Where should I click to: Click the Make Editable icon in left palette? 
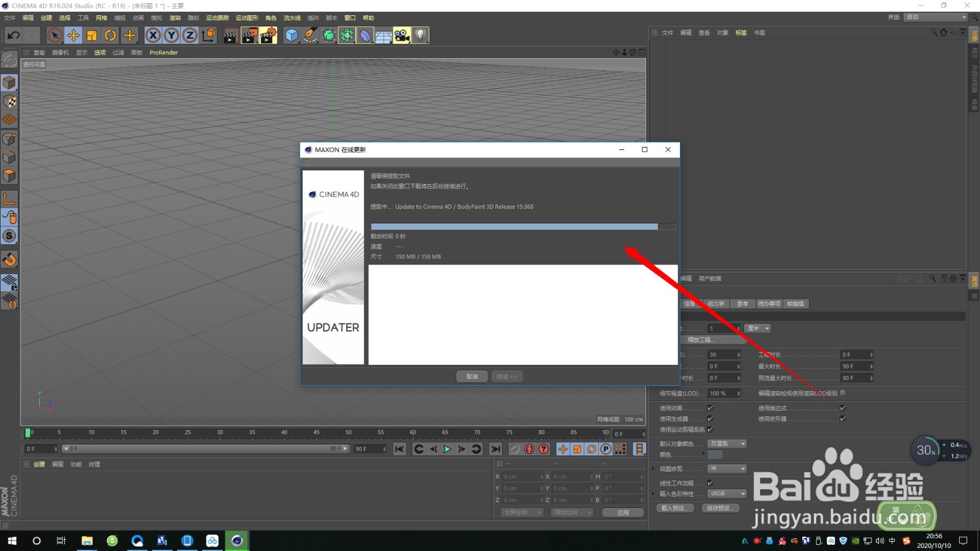point(9,59)
